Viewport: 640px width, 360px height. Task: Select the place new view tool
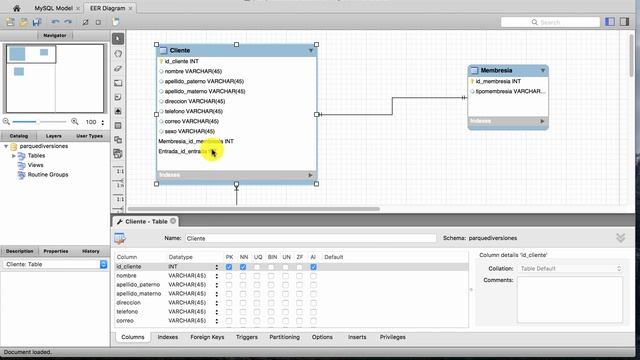click(118, 140)
